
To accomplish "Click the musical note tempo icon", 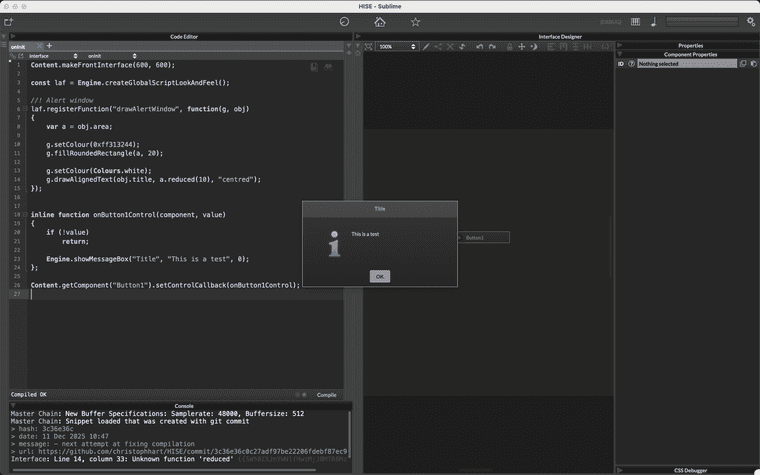I will [653, 22].
